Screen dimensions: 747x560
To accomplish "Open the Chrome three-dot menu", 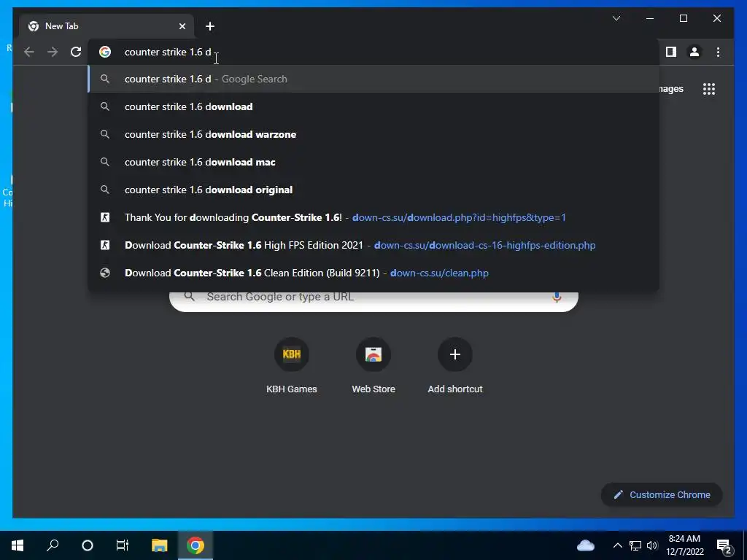I will tap(718, 52).
